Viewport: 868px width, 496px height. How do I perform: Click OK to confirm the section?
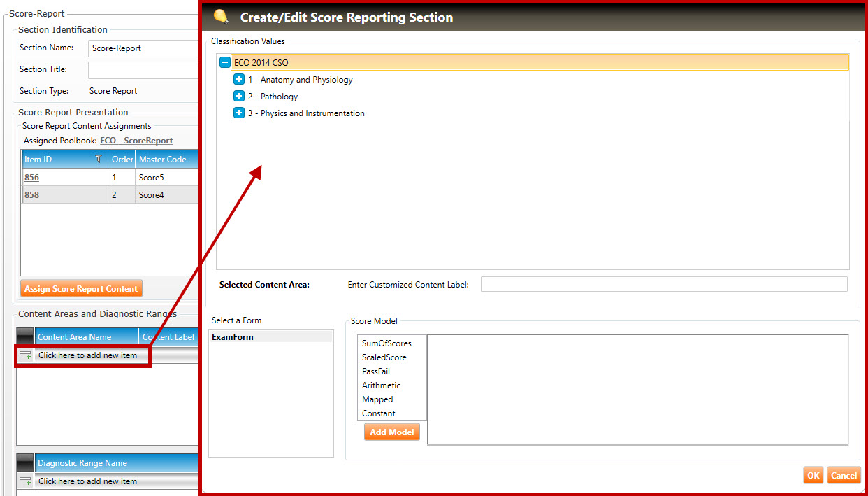click(x=813, y=476)
